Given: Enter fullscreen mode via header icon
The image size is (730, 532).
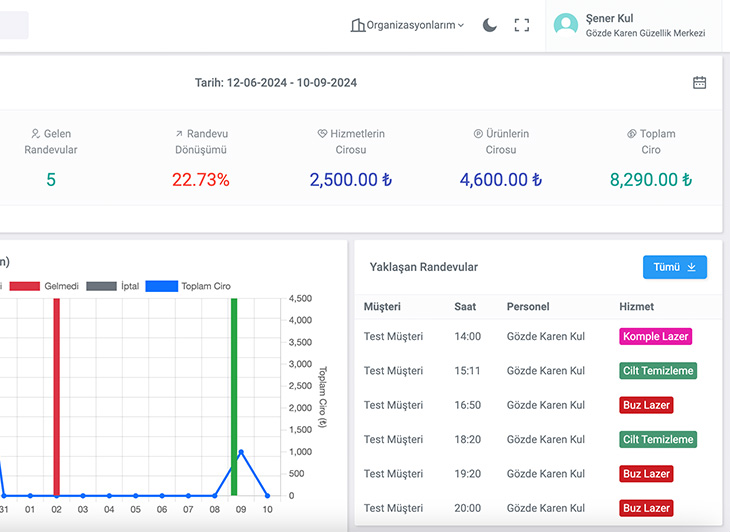Looking at the screenshot, I should point(521,25).
